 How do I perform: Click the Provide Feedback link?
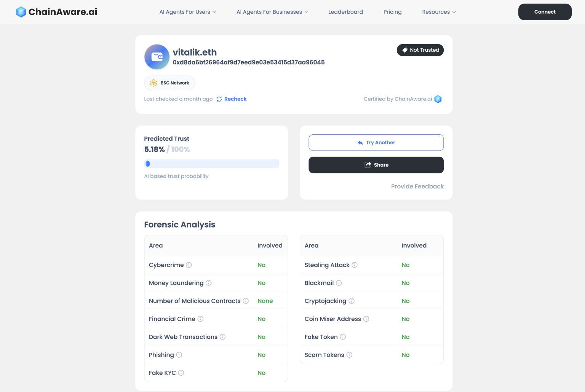tap(417, 186)
